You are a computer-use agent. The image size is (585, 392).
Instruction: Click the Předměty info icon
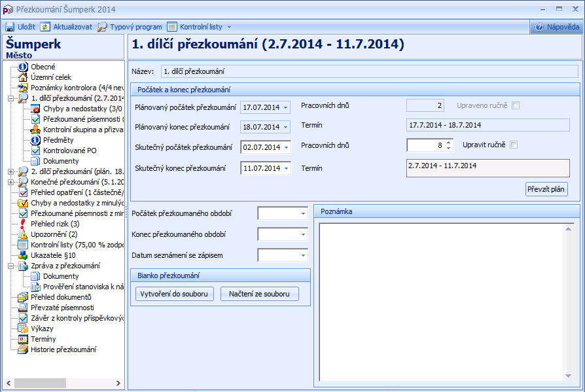[35, 140]
